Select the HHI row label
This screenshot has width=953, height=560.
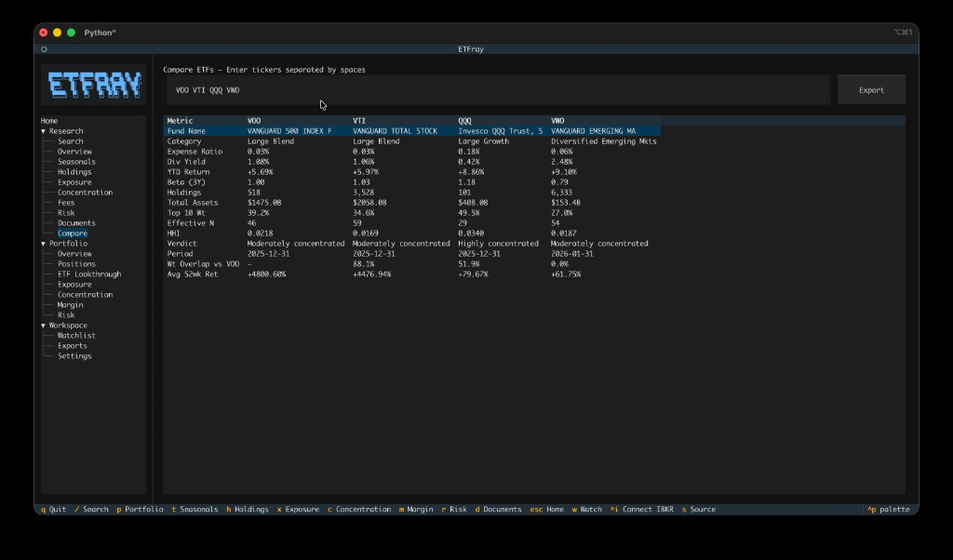tap(174, 233)
